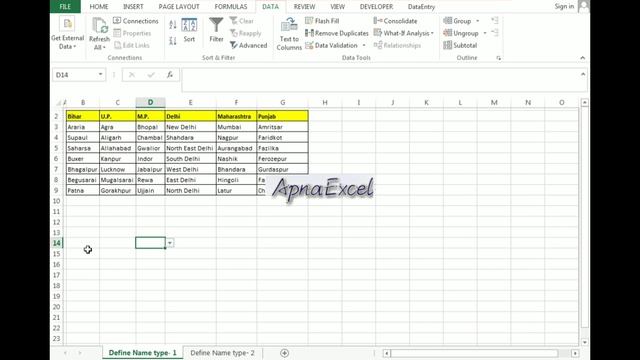Select cell containing Bihar

coord(83,116)
